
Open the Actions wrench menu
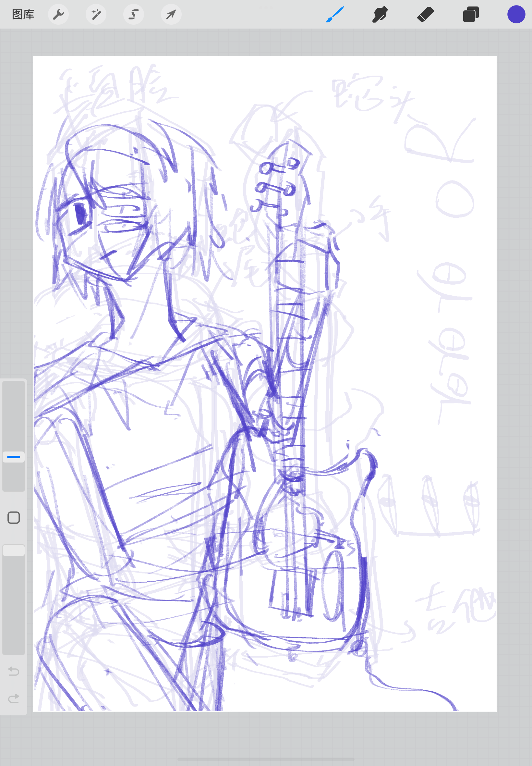(x=58, y=14)
